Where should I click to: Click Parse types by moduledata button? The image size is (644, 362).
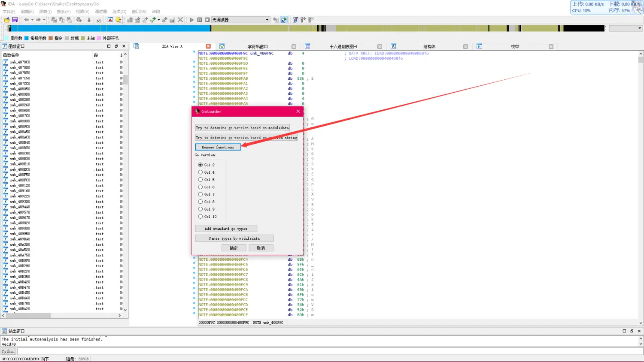(234, 238)
